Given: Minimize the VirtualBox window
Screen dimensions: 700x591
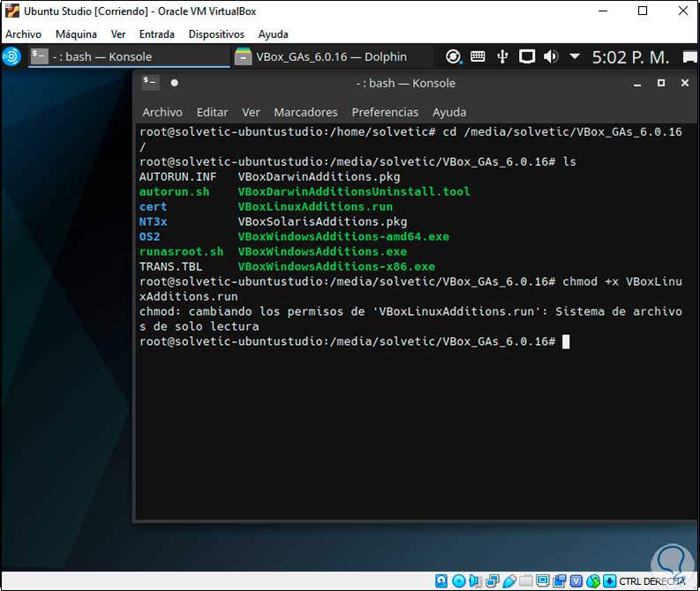Looking at the screenshot, I should [x=603, y=11].
